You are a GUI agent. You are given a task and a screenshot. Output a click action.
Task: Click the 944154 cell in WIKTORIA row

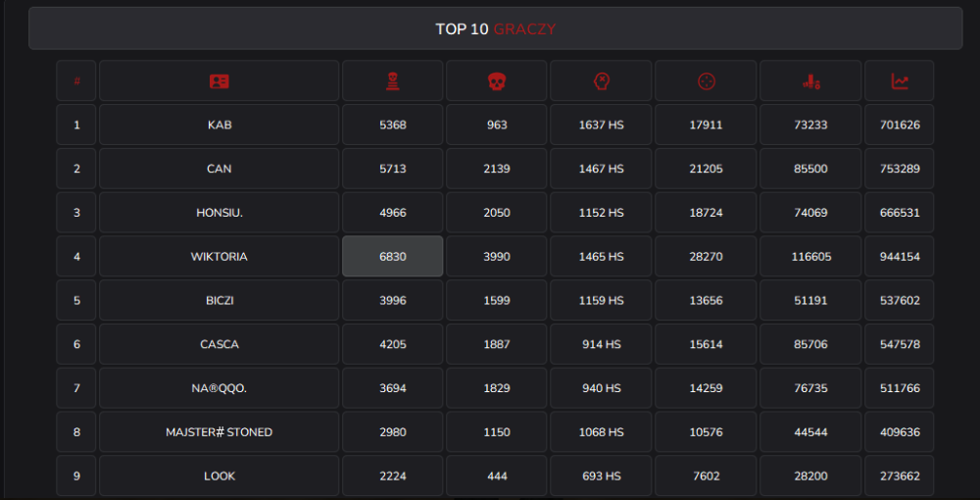coord(900,256)
